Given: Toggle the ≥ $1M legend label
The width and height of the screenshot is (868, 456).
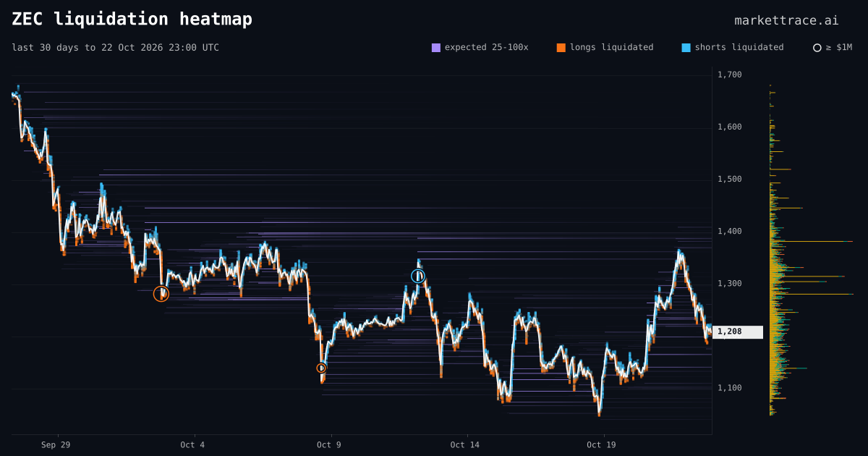Looking at the screenshot, I should (x=839, y=47).
